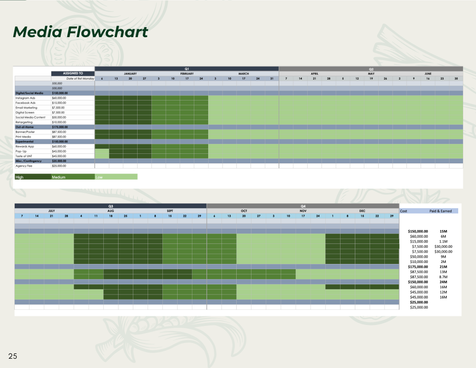Screen dimensions: 476x368
Task: Click the Banner/Poster row label
Action: point(25,132)
